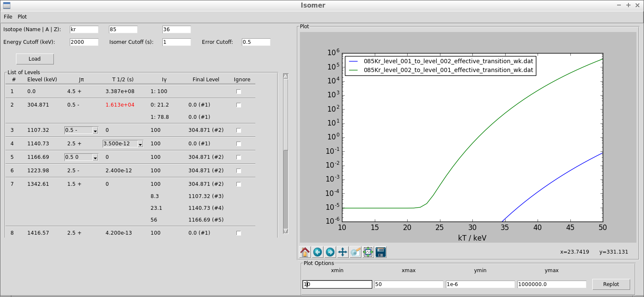Click the Home reset view icon
The height and width of the screenshot is (297, 644).
305,252
